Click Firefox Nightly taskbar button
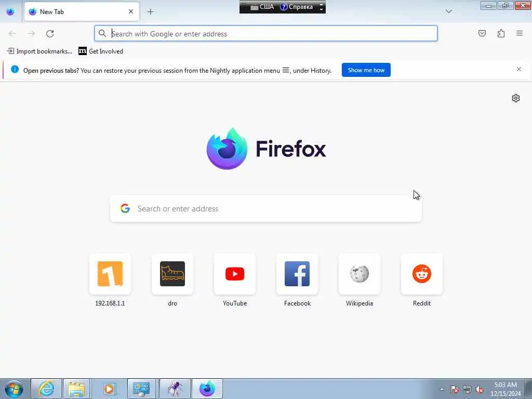This screenshot has width=532, height=399. point(207,389)
